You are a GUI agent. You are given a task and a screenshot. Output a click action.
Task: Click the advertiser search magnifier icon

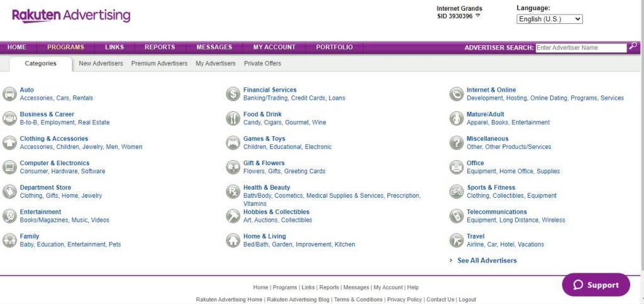click(x=633, y=46)
